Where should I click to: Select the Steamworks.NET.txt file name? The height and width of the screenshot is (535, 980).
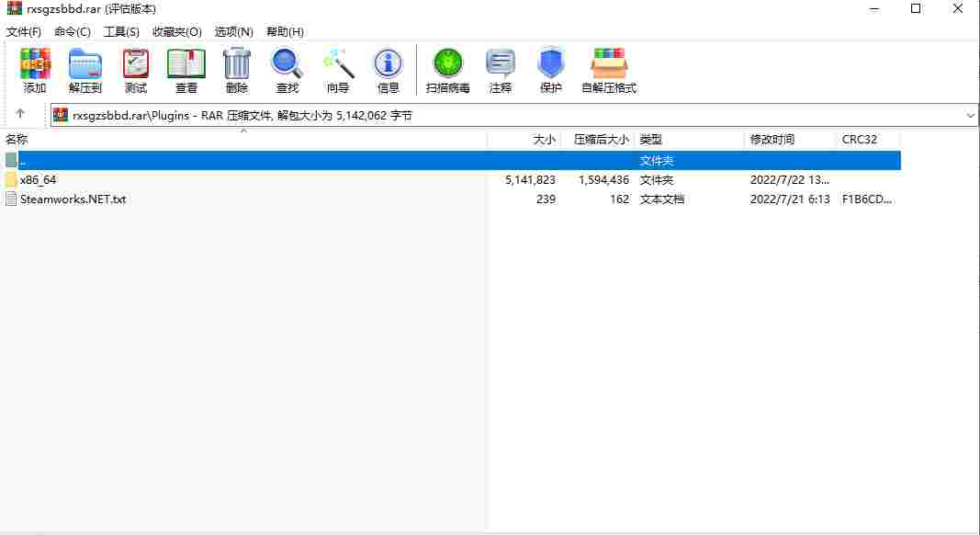(x=73, y=199)
